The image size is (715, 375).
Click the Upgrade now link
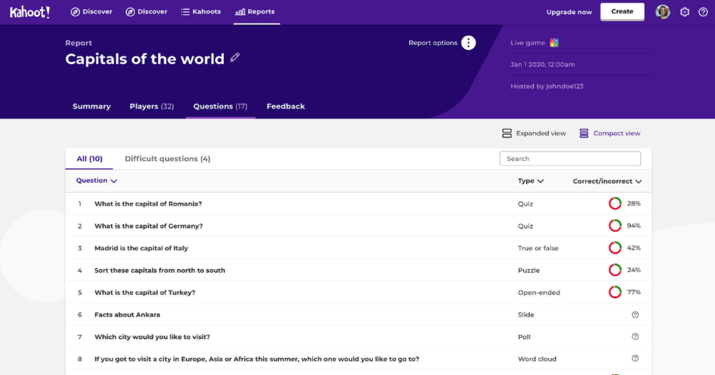[x=569, y=12]
